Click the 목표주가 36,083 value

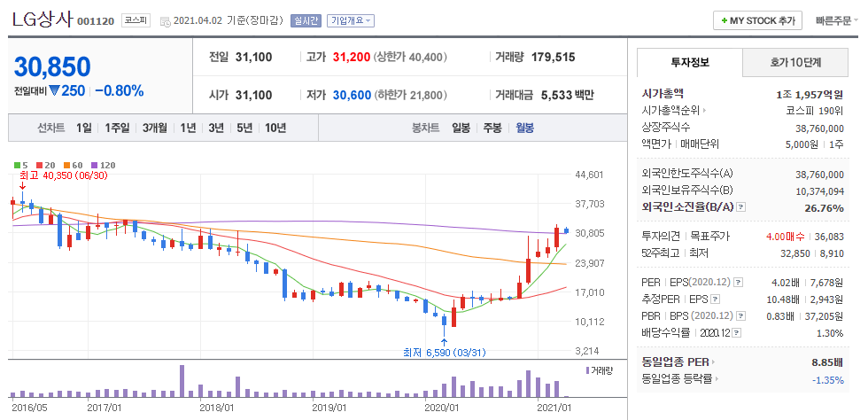tap(829, 237)
